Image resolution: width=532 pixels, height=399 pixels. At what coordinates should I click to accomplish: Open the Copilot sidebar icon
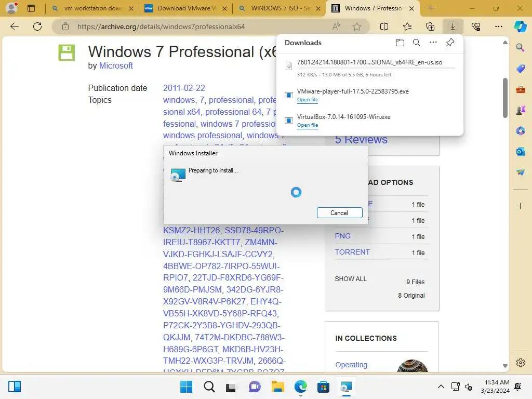click(x=520, y=26)
